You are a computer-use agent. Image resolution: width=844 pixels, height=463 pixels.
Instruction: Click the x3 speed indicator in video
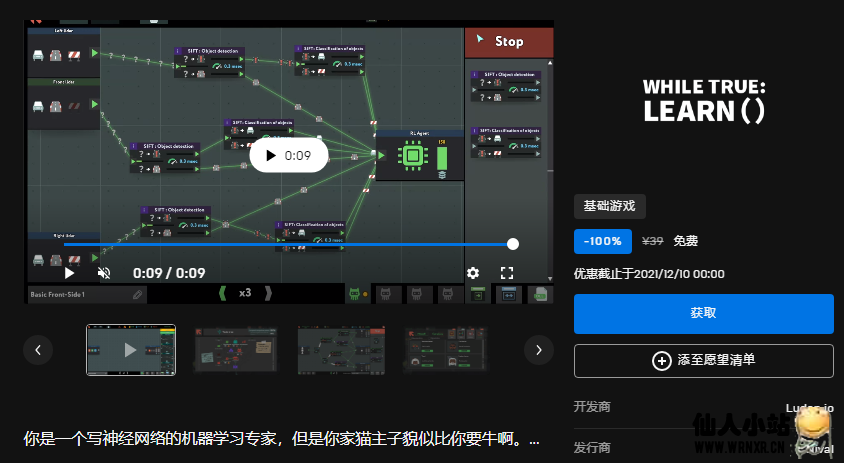pos(245,293)
